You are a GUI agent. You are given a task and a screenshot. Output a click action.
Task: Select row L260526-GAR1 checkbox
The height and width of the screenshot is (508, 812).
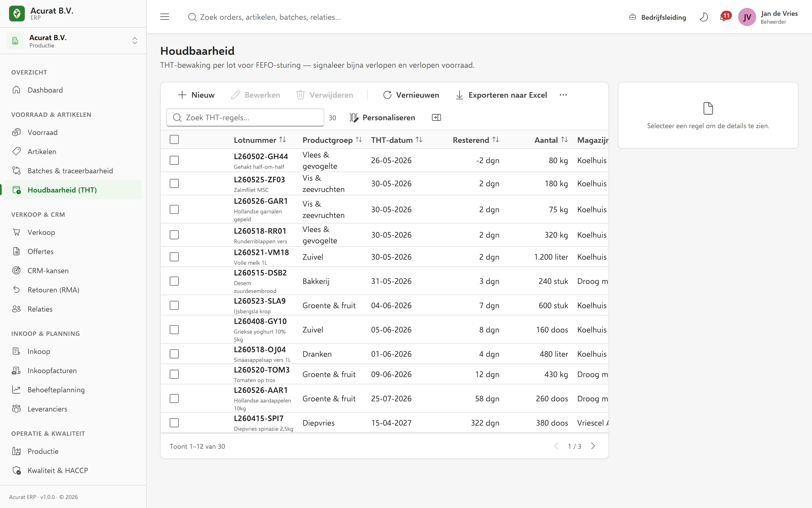tap(174, 209)
